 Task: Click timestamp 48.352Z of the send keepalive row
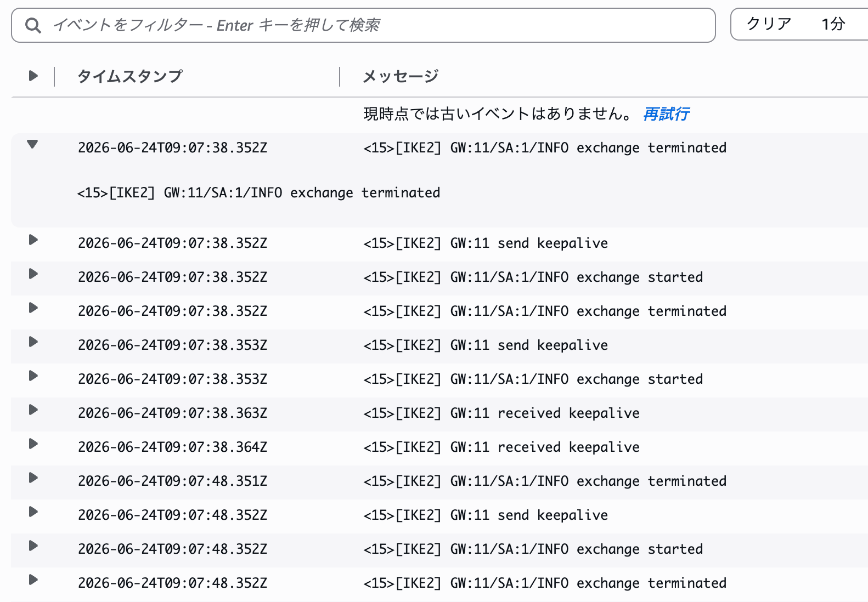(x=172, y=515)
